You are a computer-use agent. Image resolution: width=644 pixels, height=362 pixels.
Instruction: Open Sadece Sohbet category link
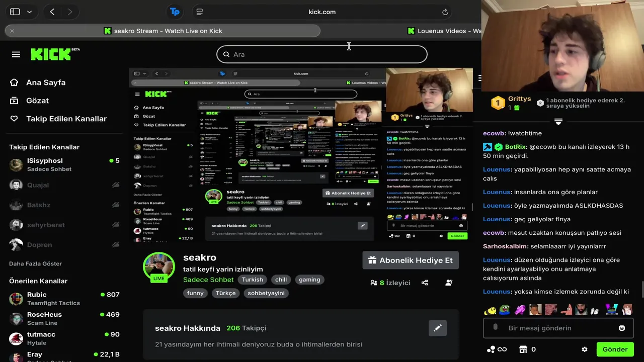(208, 280)
